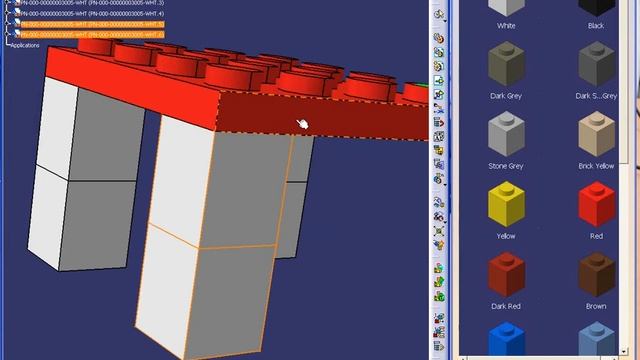The image size is (640, 360).
Task: Click the Replace Component icon
Action: point(438,108)
